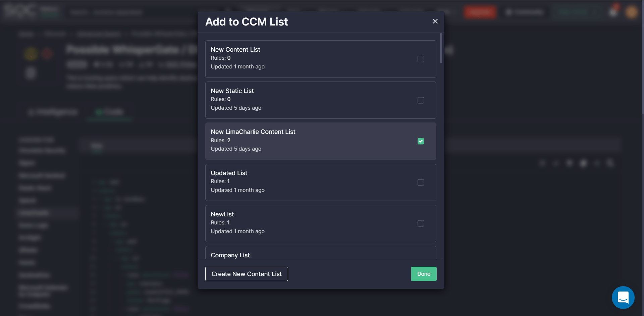This screenshot has height=316, width=644.
Task: Select the New Content List card title
Action: click(x=235, y=50)
